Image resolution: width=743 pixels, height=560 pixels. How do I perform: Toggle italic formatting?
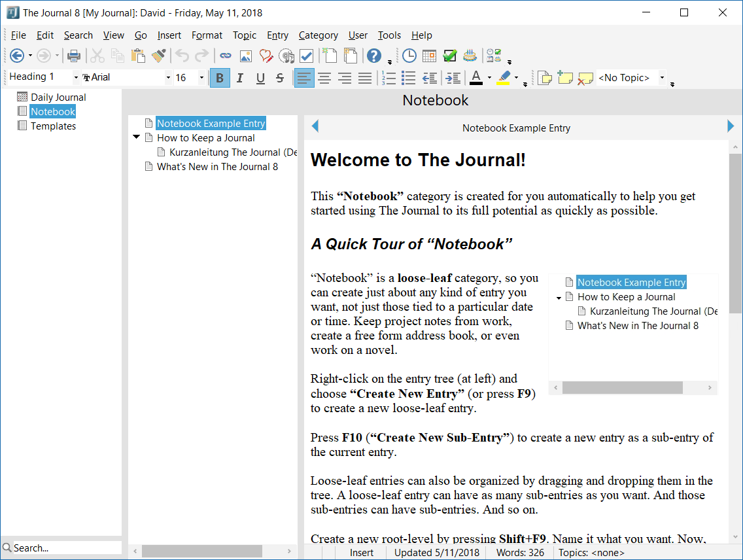click(240, 78)
